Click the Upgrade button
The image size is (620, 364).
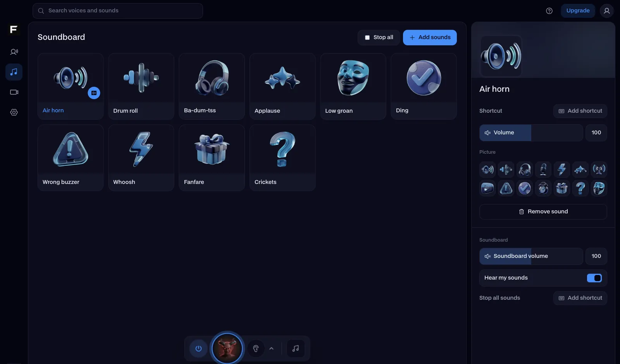[578, 11]
